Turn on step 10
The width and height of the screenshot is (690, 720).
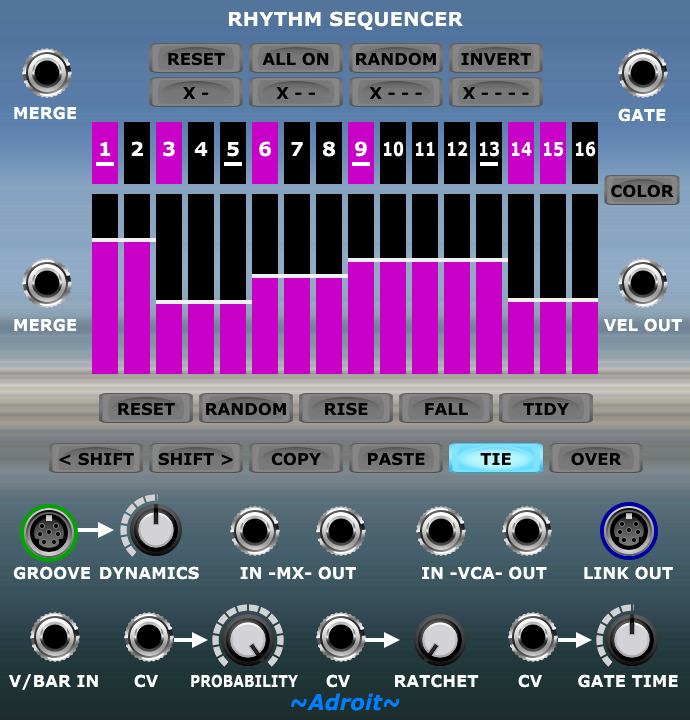pos(393,153)
